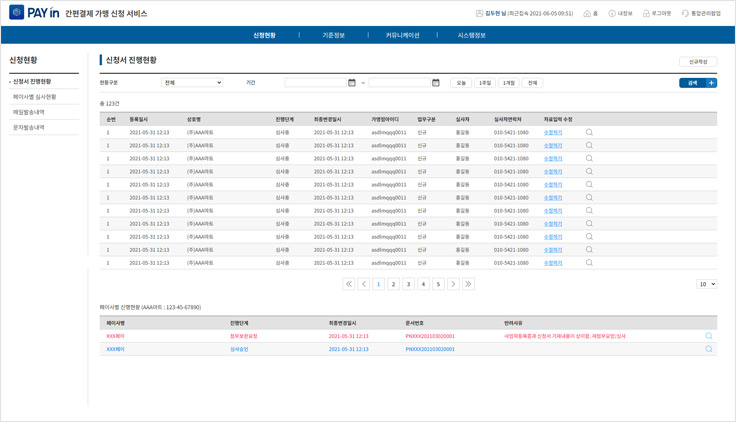Jump to the last page with the double-arrow
The image size is (736, 422).
(x=468, y=284)
